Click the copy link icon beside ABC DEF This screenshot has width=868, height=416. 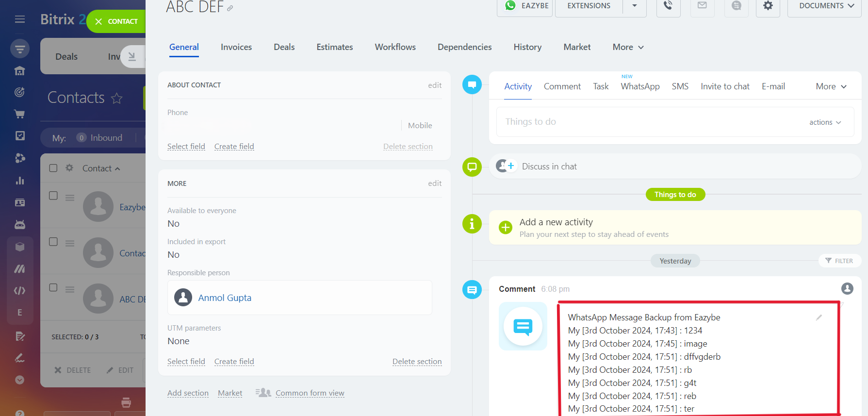coord(230,8)
